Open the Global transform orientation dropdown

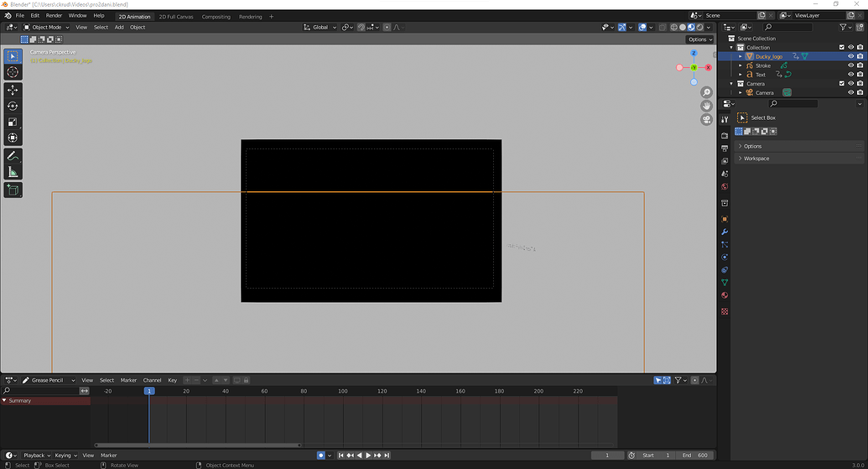pyautogui.click(x=320, y=27)
